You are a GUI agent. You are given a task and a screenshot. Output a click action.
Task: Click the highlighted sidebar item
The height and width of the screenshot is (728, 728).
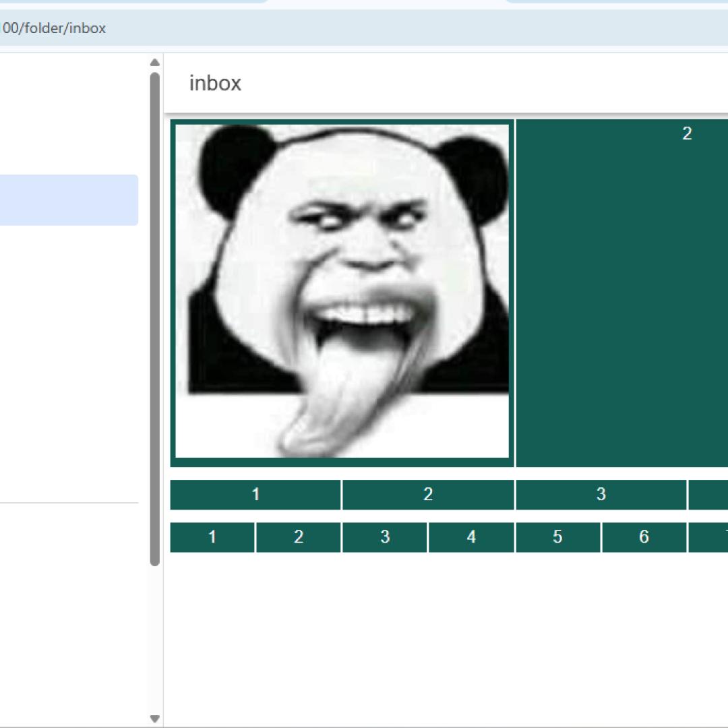tap(69, 200)
